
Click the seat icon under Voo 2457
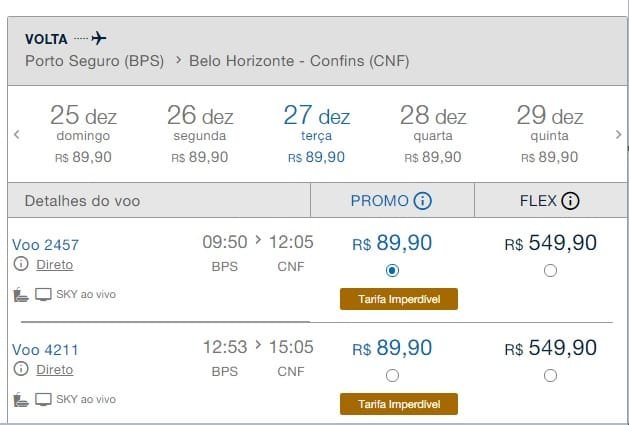point(20,295)
